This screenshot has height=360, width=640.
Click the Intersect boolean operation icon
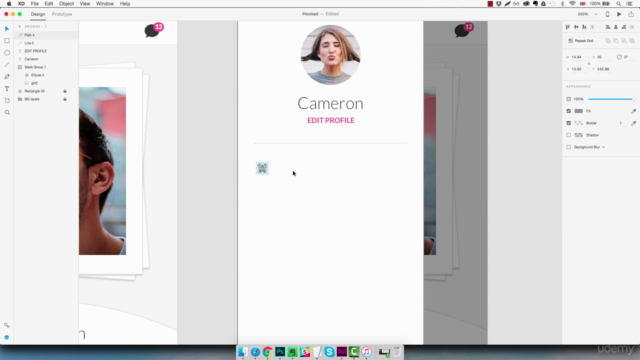pos(624,41)
